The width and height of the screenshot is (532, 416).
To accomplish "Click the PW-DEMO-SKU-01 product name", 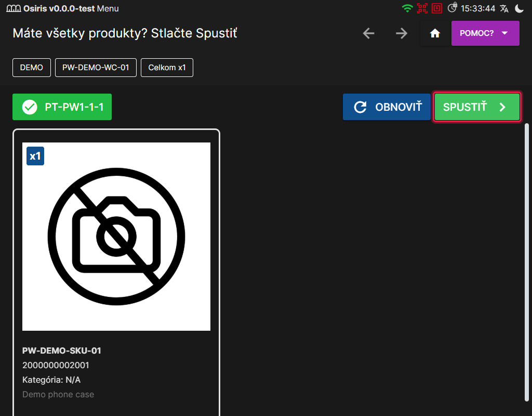I will click(62, 350).
